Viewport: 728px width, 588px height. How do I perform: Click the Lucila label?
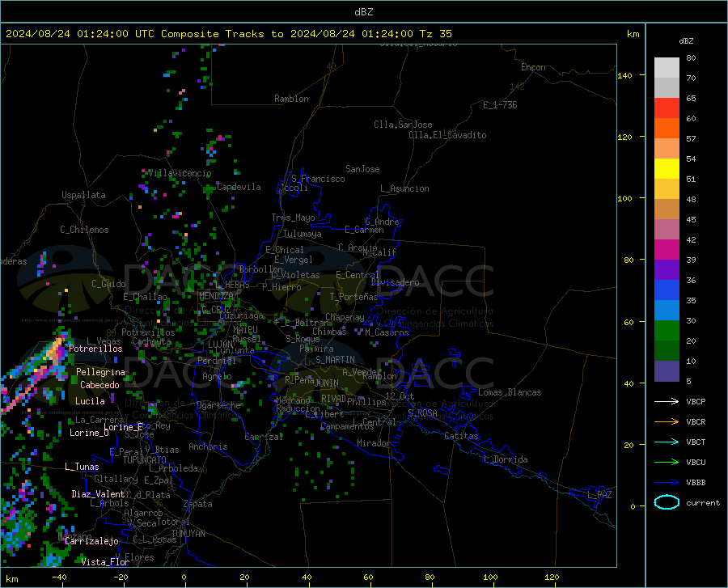[x=90, y=401]
